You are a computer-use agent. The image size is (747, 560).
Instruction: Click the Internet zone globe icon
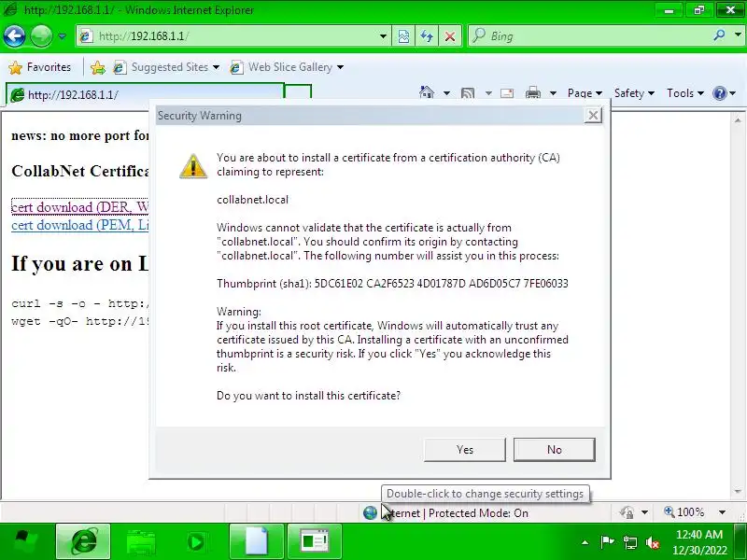click(x=370, y=512)
